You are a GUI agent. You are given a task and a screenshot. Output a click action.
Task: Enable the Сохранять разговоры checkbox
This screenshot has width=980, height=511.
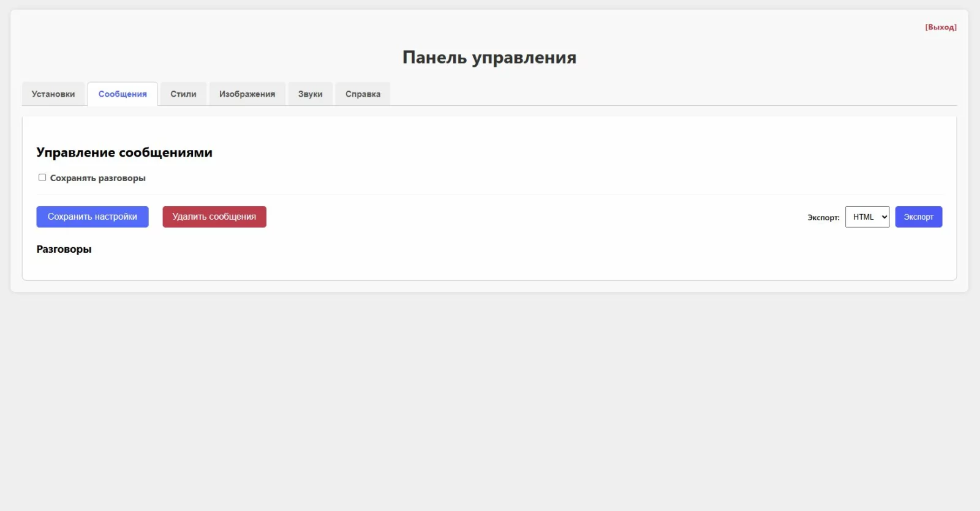(42, 177)
